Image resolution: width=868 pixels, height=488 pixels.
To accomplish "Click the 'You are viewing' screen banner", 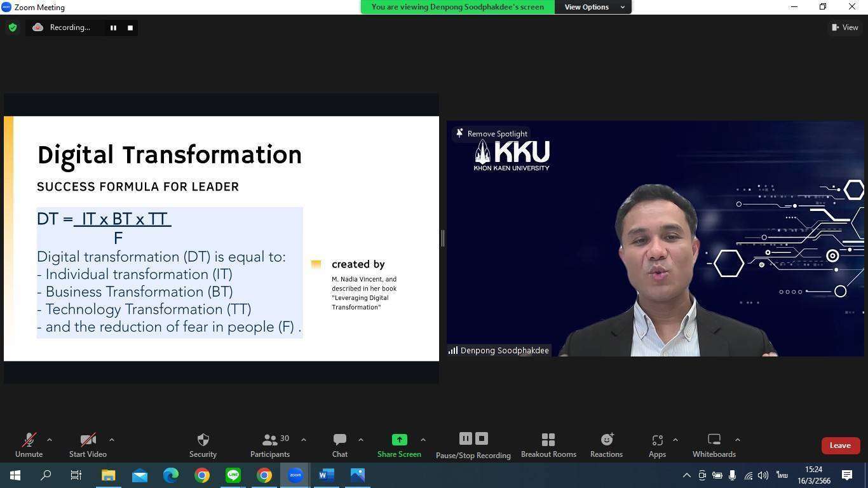I will [458, 7].
